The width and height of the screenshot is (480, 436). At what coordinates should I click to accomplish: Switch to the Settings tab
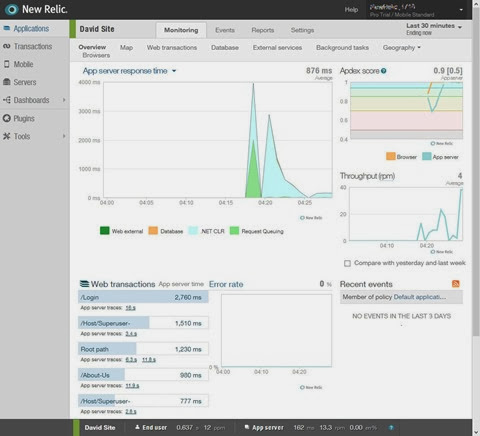coord(302,30)
